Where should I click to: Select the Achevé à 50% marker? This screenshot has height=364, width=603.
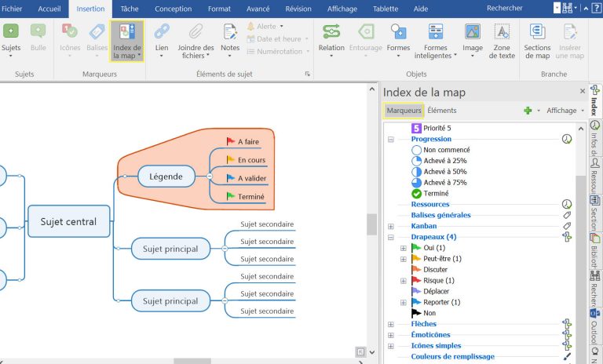pos(417,172)
